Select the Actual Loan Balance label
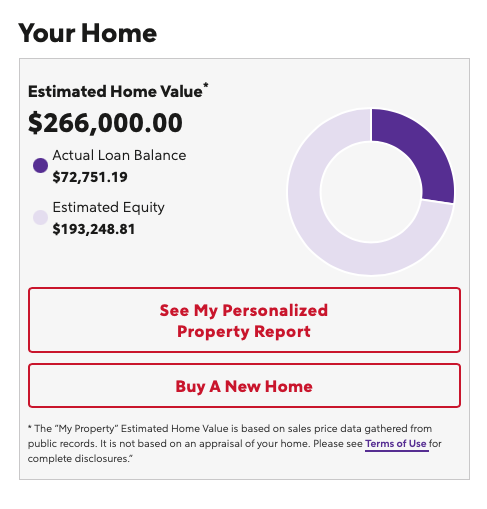This screenshot has width=487, height=509. click(x=119, y=155)
